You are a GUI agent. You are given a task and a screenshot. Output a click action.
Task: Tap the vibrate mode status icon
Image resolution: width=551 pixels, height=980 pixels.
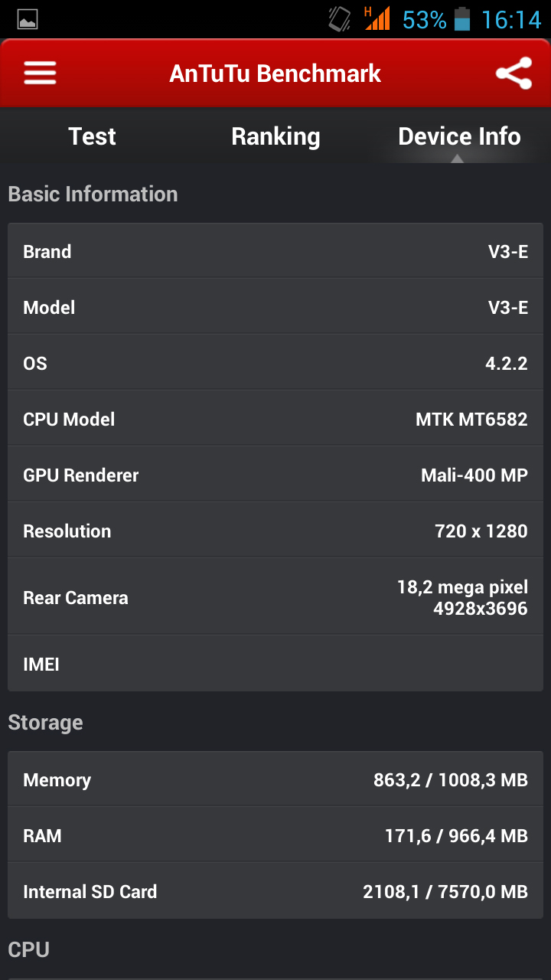point(339,19)
